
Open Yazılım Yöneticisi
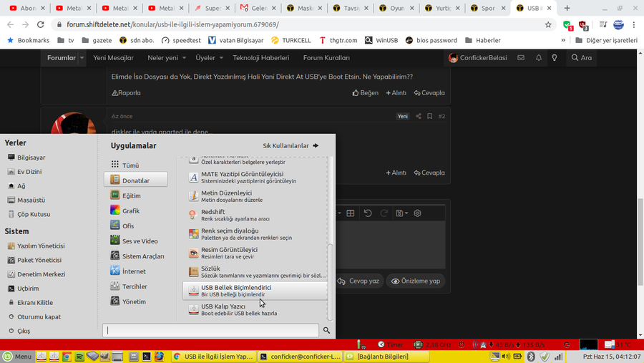coord(36,246)
